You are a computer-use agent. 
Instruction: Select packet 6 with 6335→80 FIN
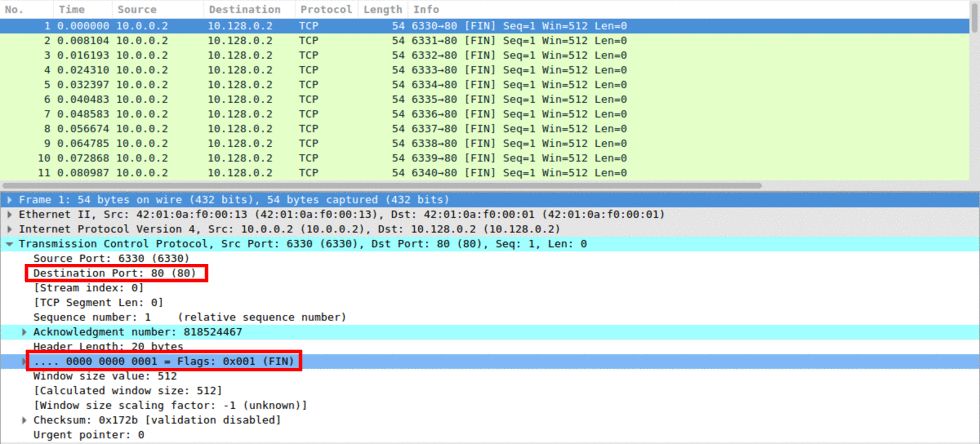coord(486,99)
